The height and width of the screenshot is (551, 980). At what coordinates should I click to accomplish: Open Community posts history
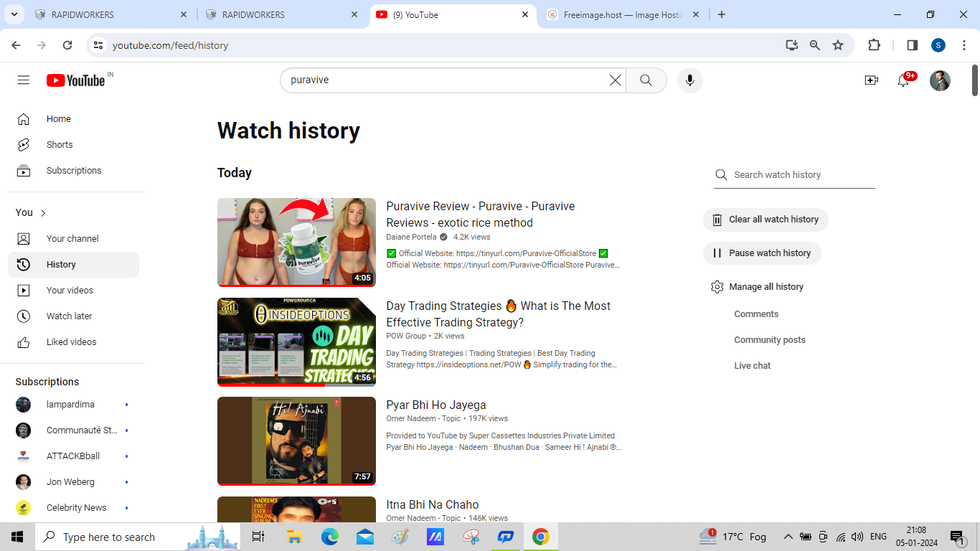point(770,340)
